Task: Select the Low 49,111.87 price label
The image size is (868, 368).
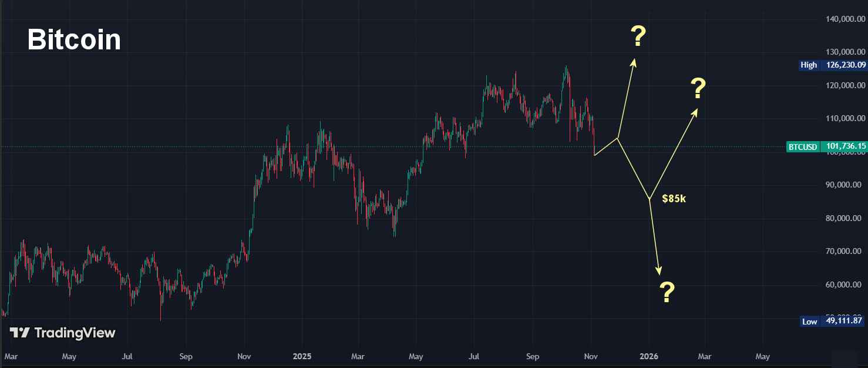Action: pos(832,320)
